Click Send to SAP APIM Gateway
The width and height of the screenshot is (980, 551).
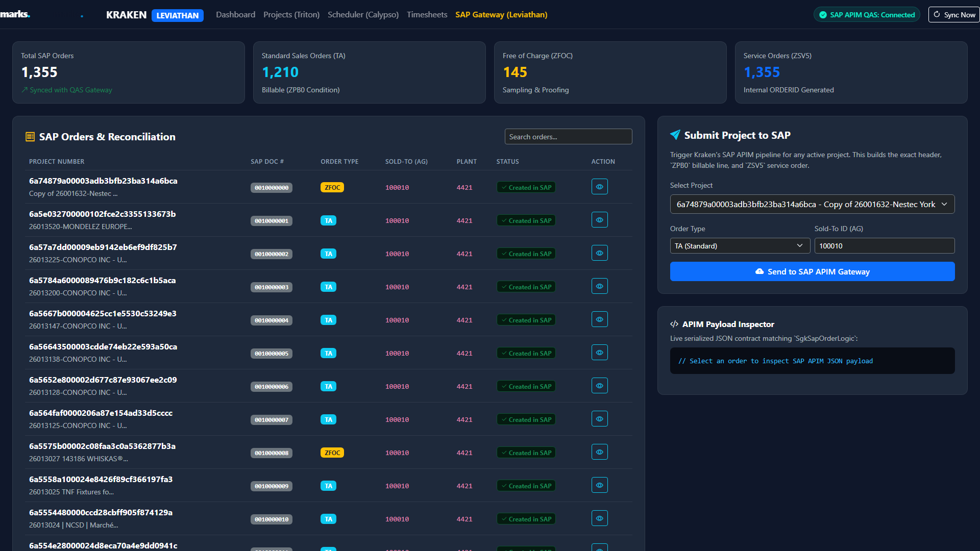(812, 271)
